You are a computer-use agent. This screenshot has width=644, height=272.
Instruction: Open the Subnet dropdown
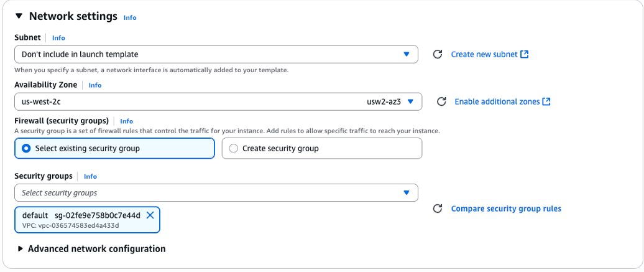(x=216, y=55)
